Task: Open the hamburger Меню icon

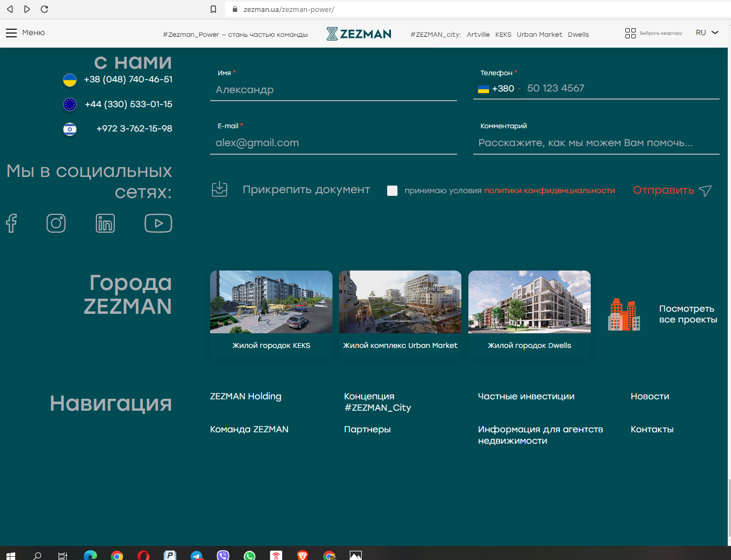Action: coord(11,33)
